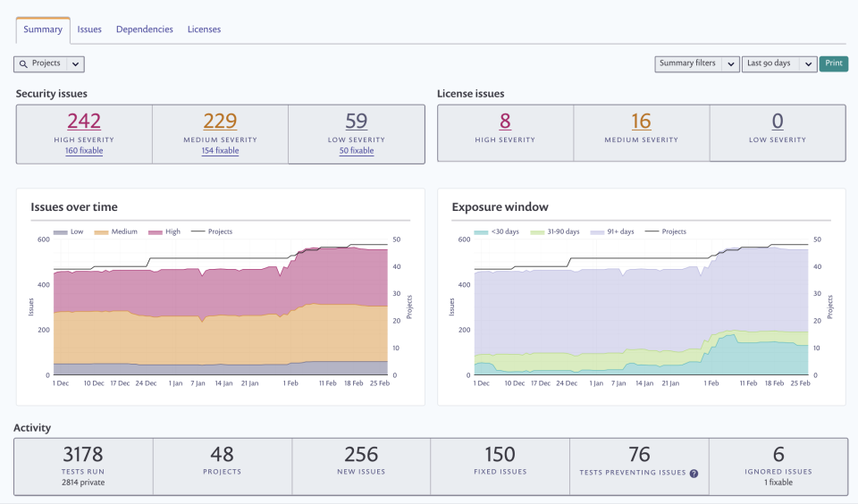
Task: Open the 16 medium severity license issues
Action: pyautogui.click(x=642, y=121)
